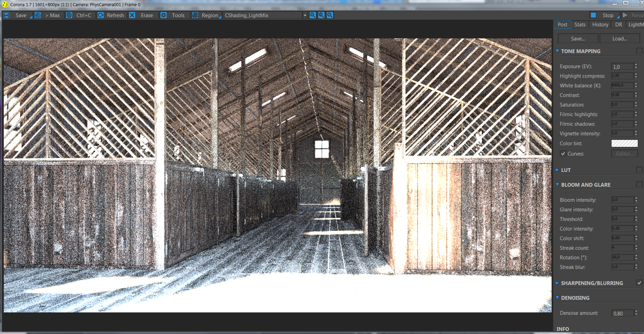Click the Ctrl+C copy icon
644x334 pixels.
click(x=69, y=15)
